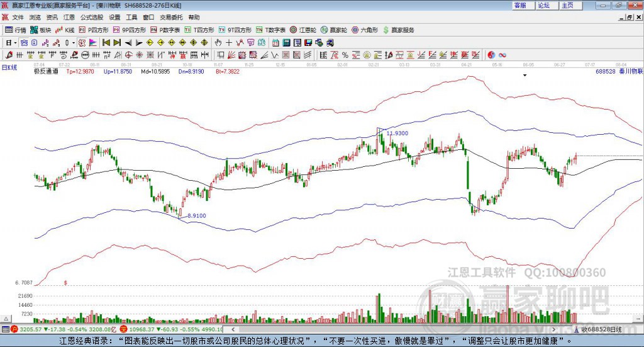Open the P四方形 tool
Viewport: 644px width, 347px height.
point(94,30)
